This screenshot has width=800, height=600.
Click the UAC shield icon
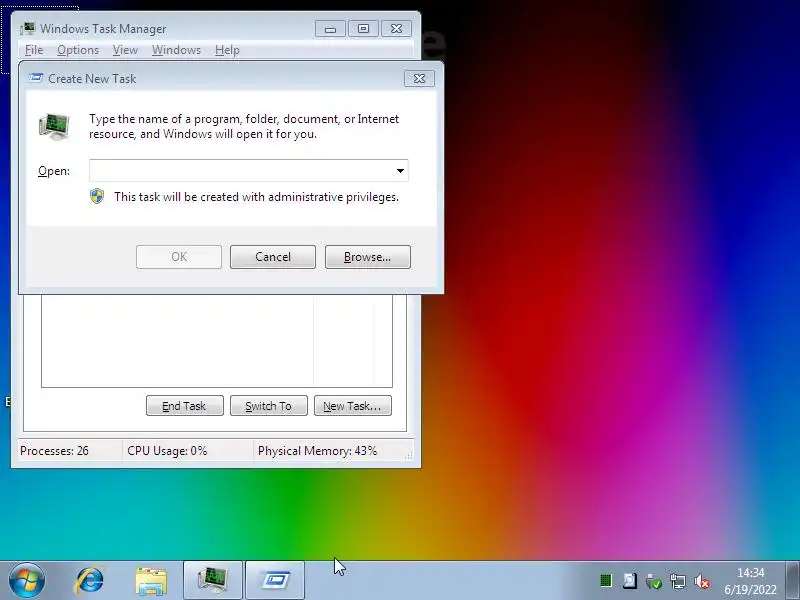(97, 196)
